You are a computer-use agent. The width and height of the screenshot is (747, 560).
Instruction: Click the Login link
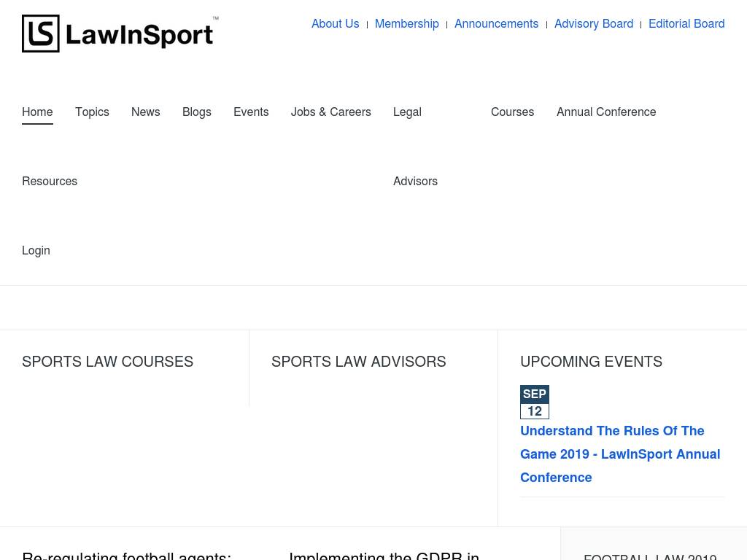(x=36, y=251)
